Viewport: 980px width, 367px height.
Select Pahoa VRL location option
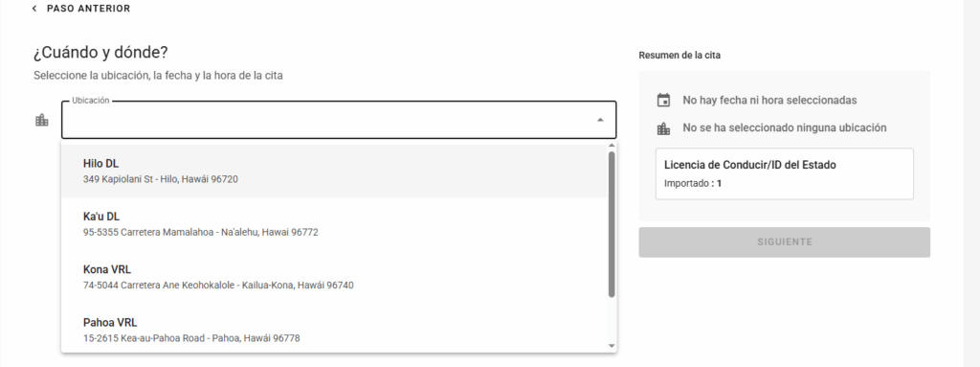click(334, 330)
